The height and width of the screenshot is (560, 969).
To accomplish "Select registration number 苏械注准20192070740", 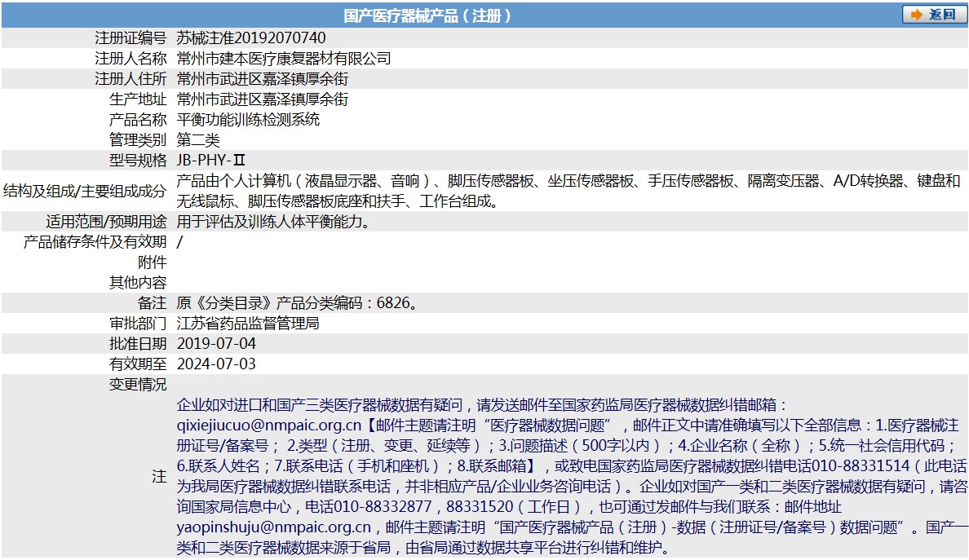I will [251, 37].
